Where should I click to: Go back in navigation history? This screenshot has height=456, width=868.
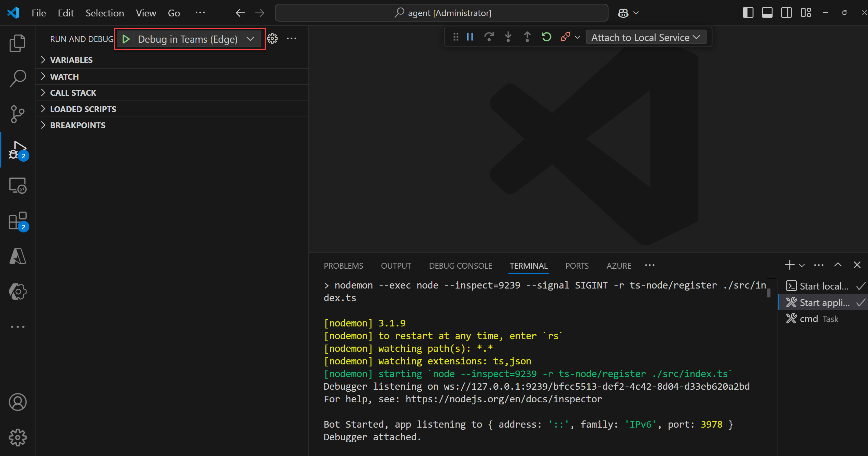tap(240, 13)
